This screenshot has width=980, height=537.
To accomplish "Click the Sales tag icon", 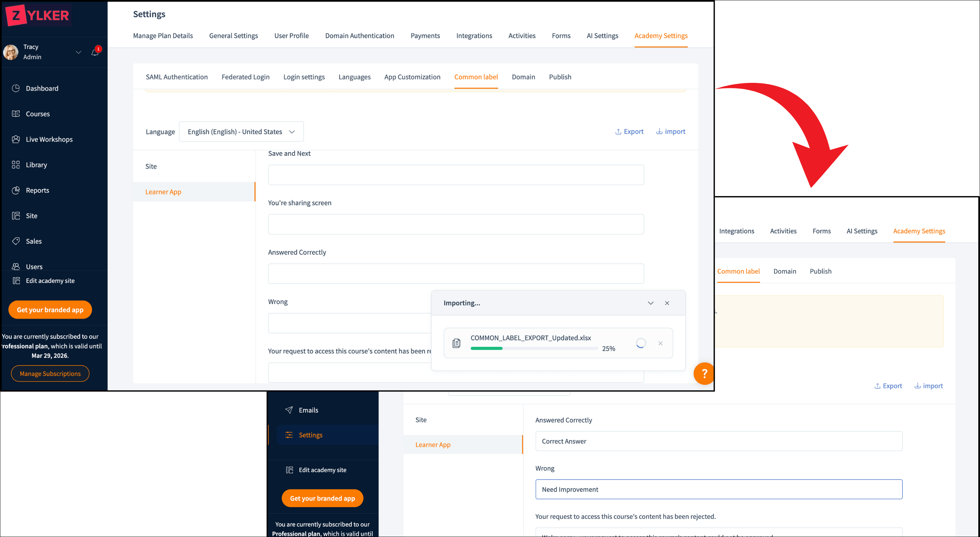I will coord(16,241).
